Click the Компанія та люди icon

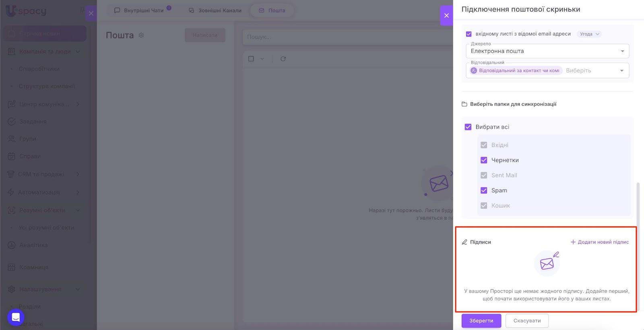click(12, 52)
